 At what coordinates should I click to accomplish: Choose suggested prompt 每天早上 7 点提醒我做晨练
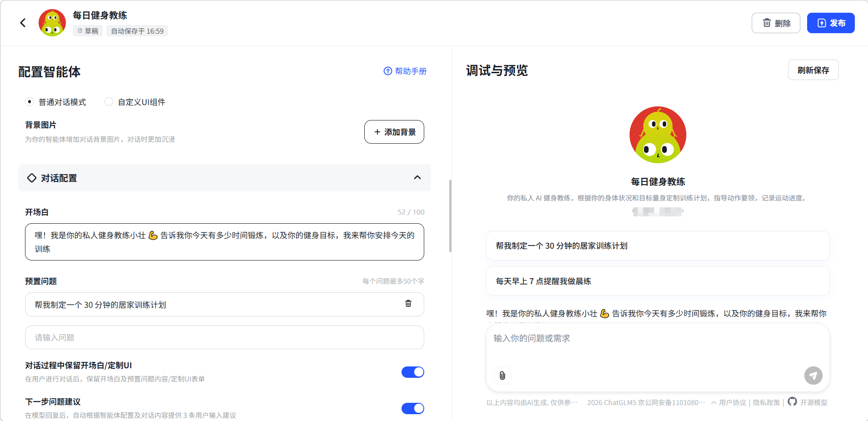coord(657,281)
